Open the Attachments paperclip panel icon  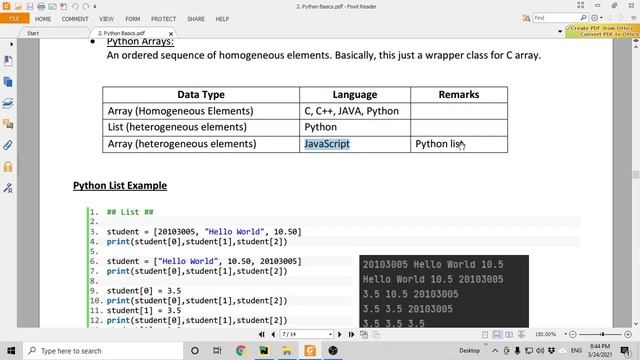tap(8, 145)
